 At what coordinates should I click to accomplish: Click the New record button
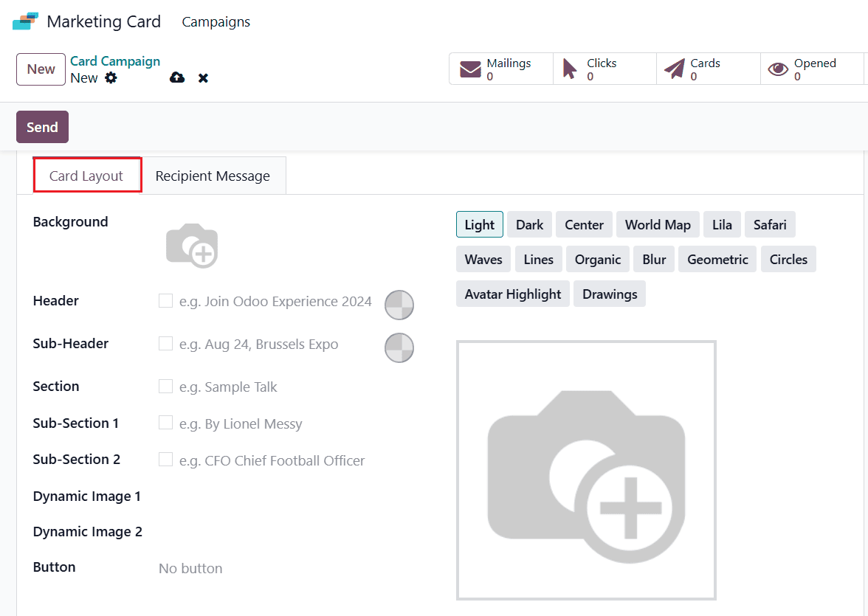[41, 69]
